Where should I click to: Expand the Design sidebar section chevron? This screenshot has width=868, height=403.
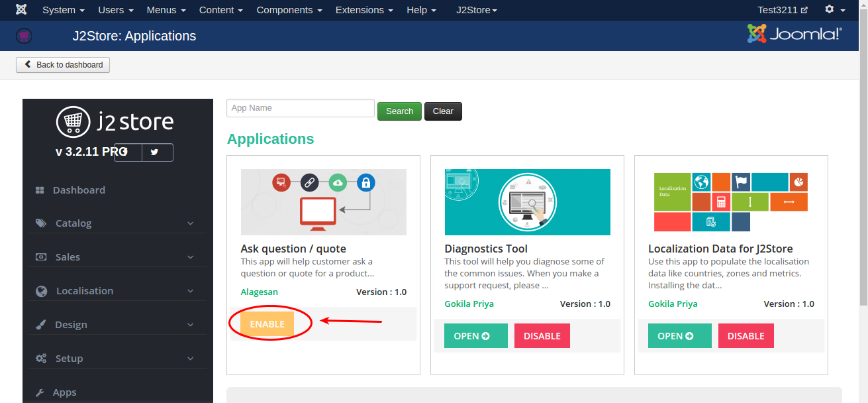point(191,325)
